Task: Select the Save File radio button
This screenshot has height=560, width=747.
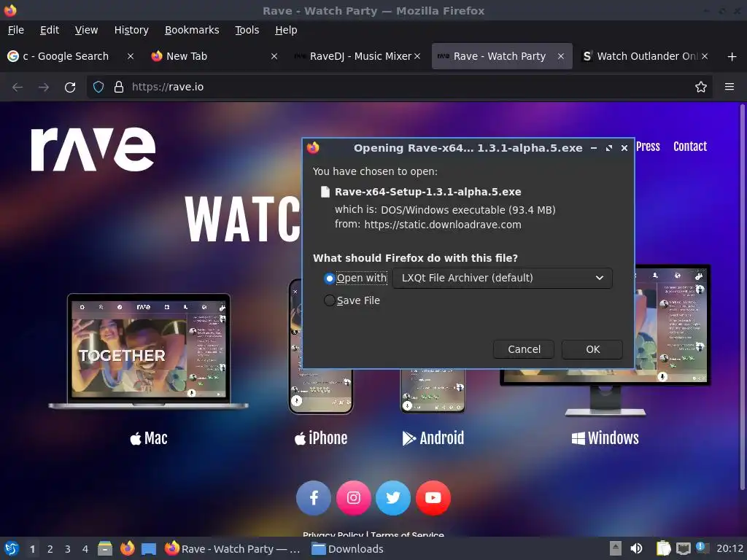Action: click(329, 300)
